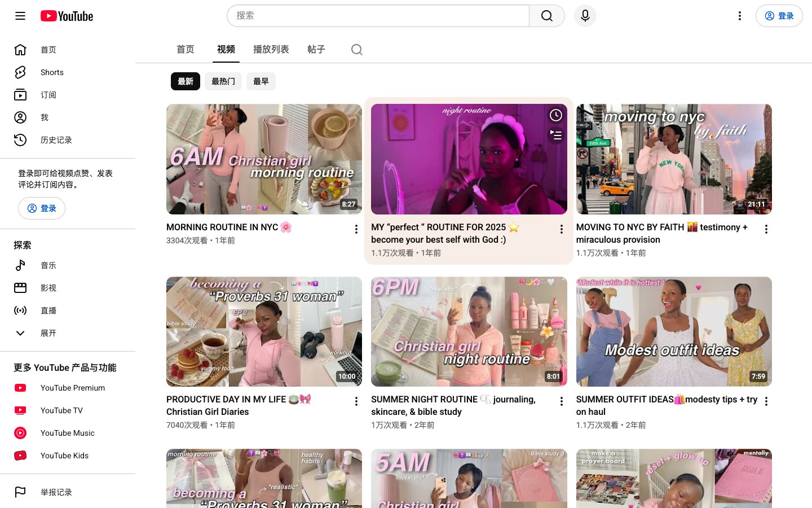Open more options for SUMMER NIGHT ROUTINE
The width and height of the screenshot is (812, 508).
[x=561, y=401]
